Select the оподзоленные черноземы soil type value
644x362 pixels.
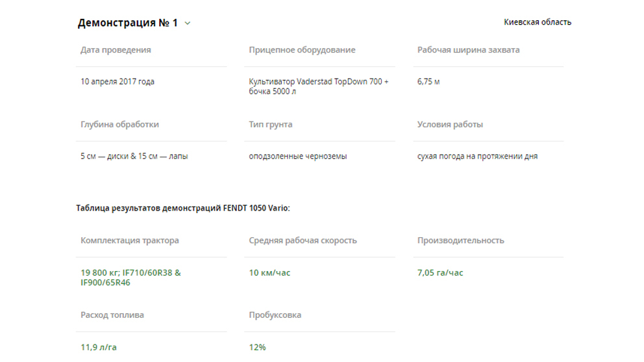coord(298,157)
